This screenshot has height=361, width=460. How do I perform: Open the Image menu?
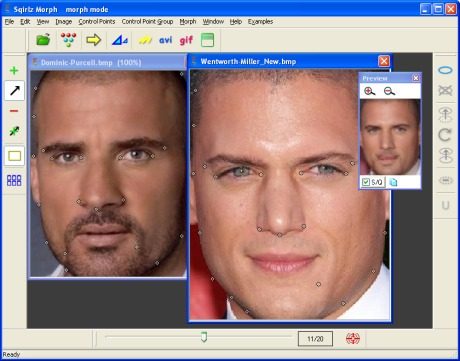[64, 22]
